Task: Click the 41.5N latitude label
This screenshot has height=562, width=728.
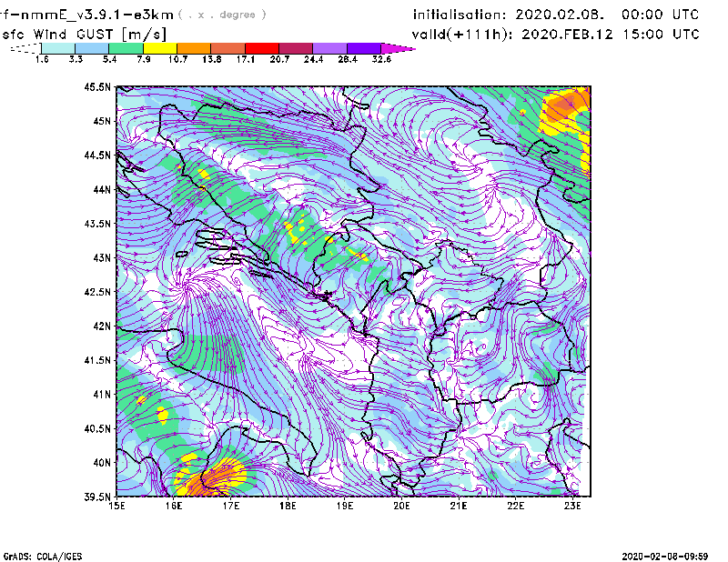Action: click(97, 360)
